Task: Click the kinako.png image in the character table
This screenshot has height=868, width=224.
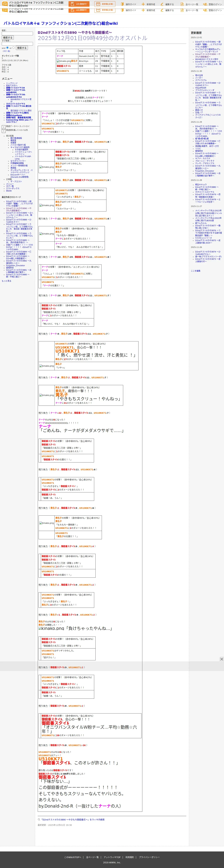Action: coord(64,61)
